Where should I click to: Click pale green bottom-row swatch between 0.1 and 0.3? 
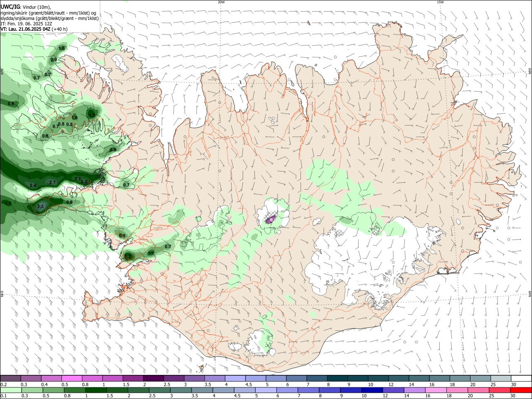point(11,390)
